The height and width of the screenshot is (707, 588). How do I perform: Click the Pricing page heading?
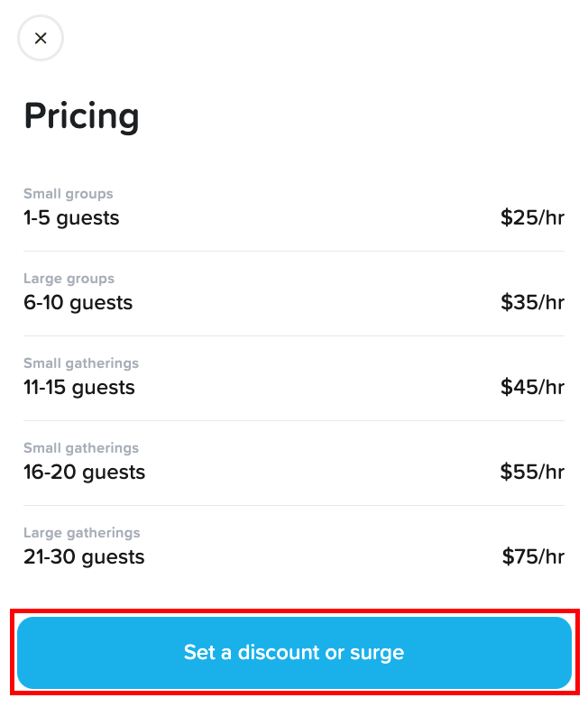(81, 116)
